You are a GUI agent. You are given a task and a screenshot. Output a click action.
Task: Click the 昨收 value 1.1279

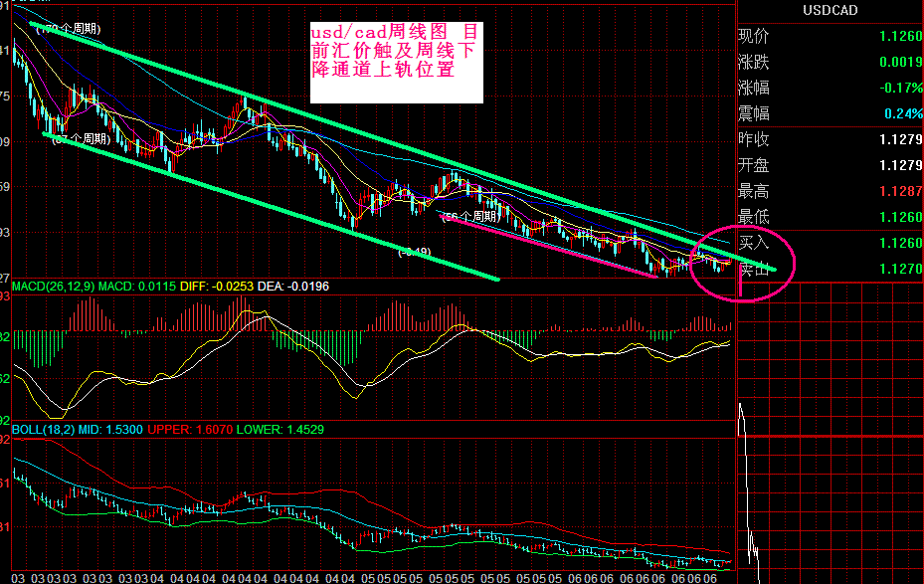(x=901, y=139)
